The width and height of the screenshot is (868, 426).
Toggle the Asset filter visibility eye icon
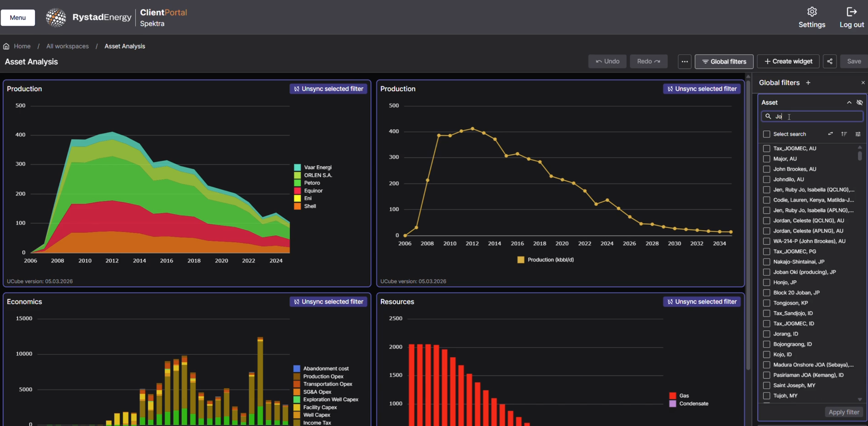coord(859,102)
